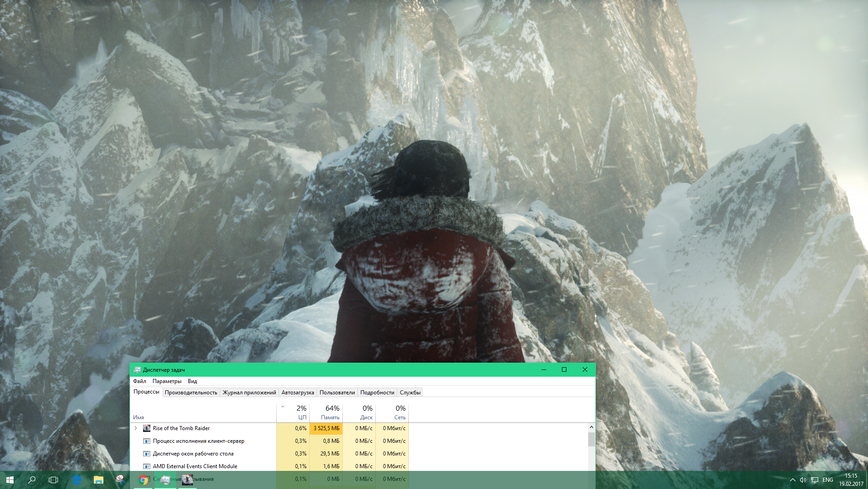Switch to the Подробности tab
Viewport: 868px width, 489px height.
[377, 393]
